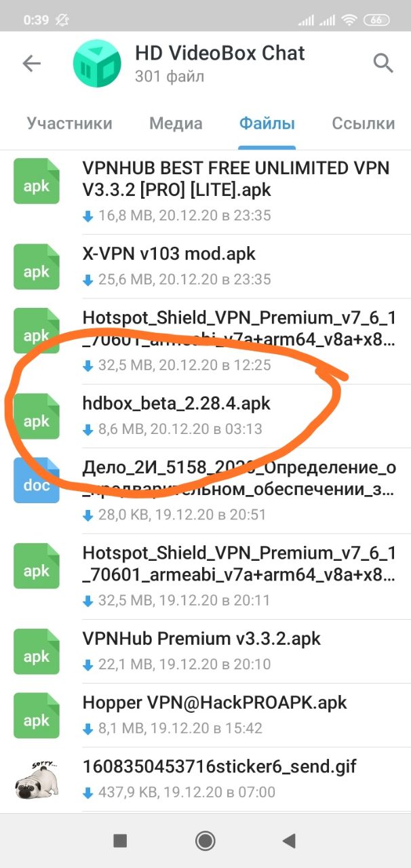
Task: Tap apk icon of X-VPN v103 mod
Action: pyautogui.click(x=37, y=267)
